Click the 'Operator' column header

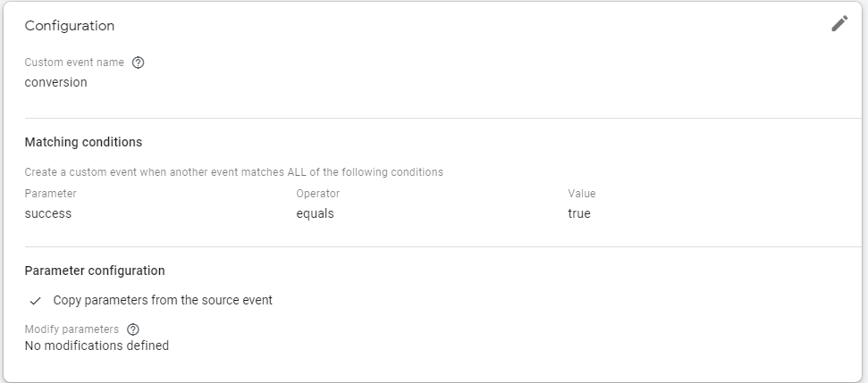[317, 194]
